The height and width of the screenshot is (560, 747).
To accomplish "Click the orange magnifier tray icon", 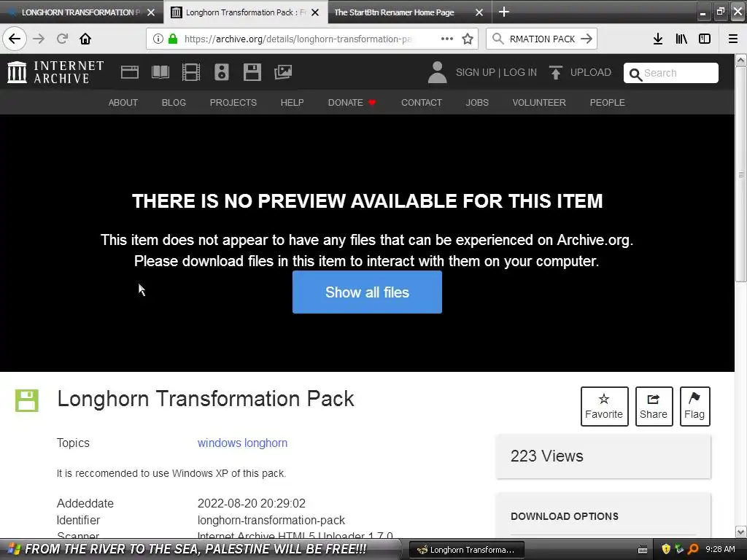I will 693,549.
